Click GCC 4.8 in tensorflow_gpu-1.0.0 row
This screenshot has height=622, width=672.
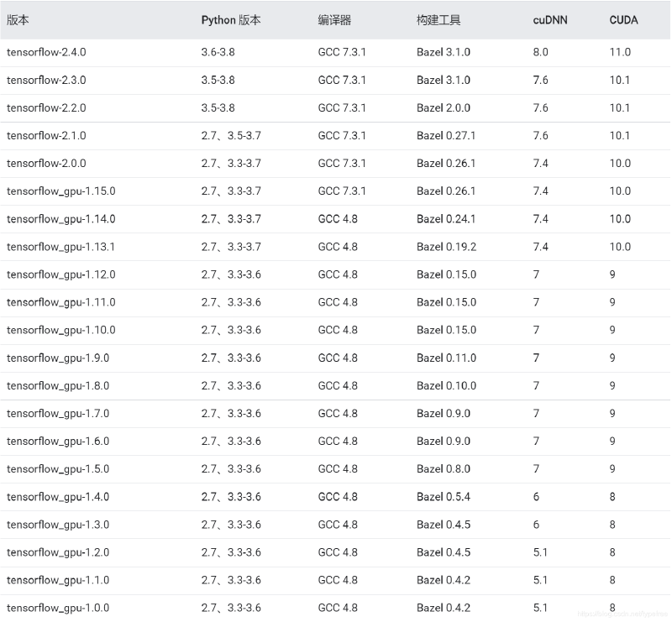338,608
